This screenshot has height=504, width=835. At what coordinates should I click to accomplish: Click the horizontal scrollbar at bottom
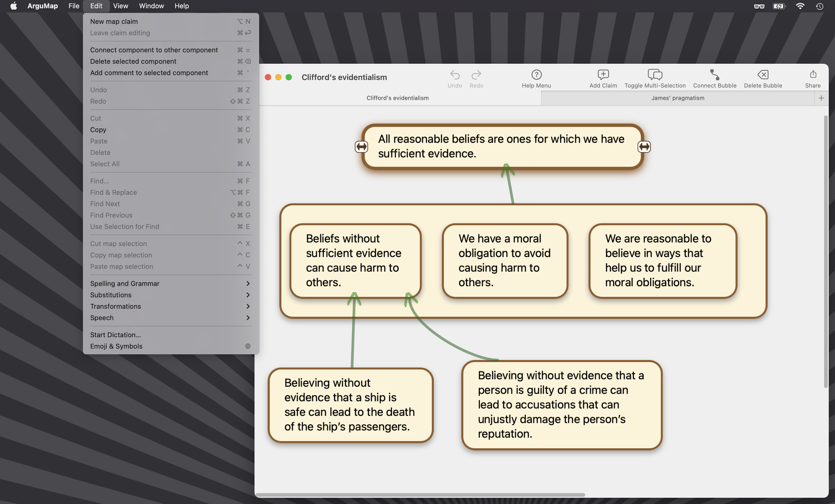click(x=420, y=495)
